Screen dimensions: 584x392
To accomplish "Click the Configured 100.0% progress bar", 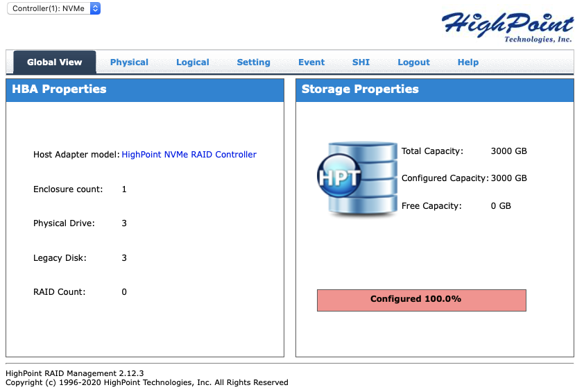I will click(x=422, y=300).
